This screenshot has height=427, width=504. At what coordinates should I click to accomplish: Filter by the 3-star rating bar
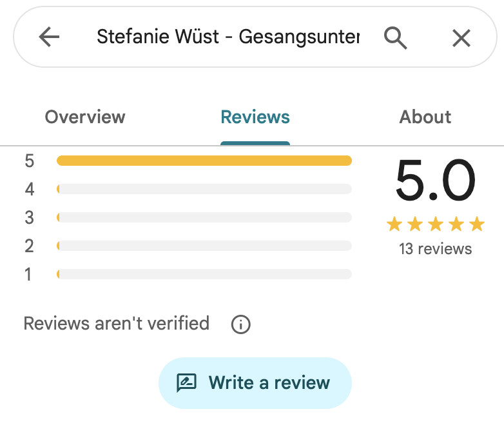tap(204, 217)
